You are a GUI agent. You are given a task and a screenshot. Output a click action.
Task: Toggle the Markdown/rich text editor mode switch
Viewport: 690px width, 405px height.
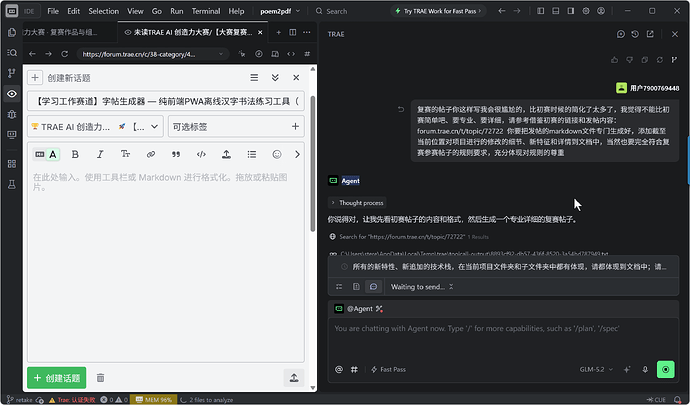click(47, 154)
